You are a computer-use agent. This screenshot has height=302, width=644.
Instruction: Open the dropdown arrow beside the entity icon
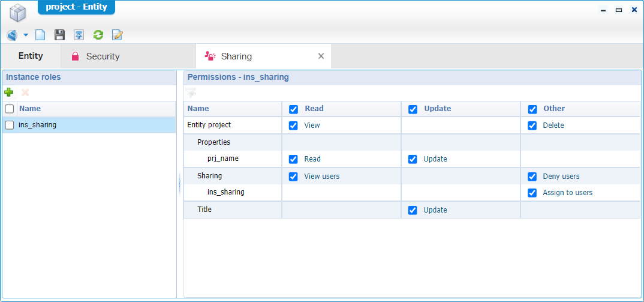(26, 35)
